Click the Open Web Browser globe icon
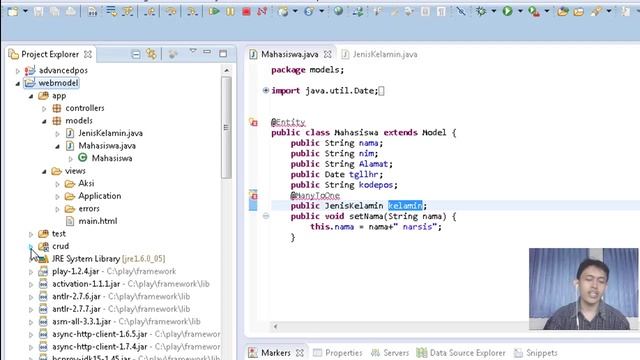The height and width of the screenshot is (360, 640). (x=338, y=11)
